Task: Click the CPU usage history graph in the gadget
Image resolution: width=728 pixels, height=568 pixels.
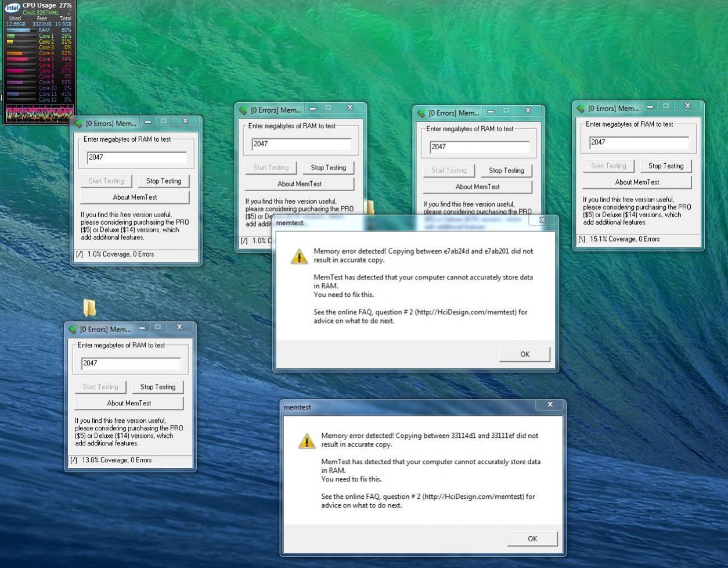Action: [x=39, y=113]
